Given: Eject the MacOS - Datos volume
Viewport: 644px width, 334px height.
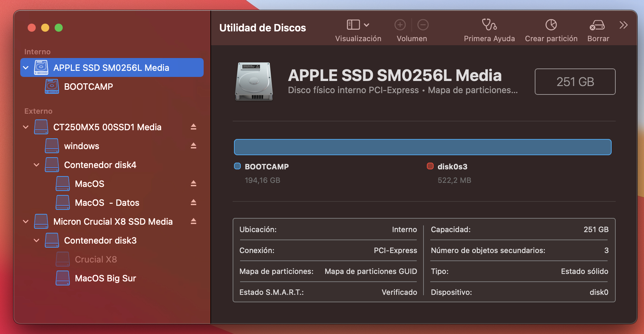Looking at the screenshot, I should tap(193, 202).
